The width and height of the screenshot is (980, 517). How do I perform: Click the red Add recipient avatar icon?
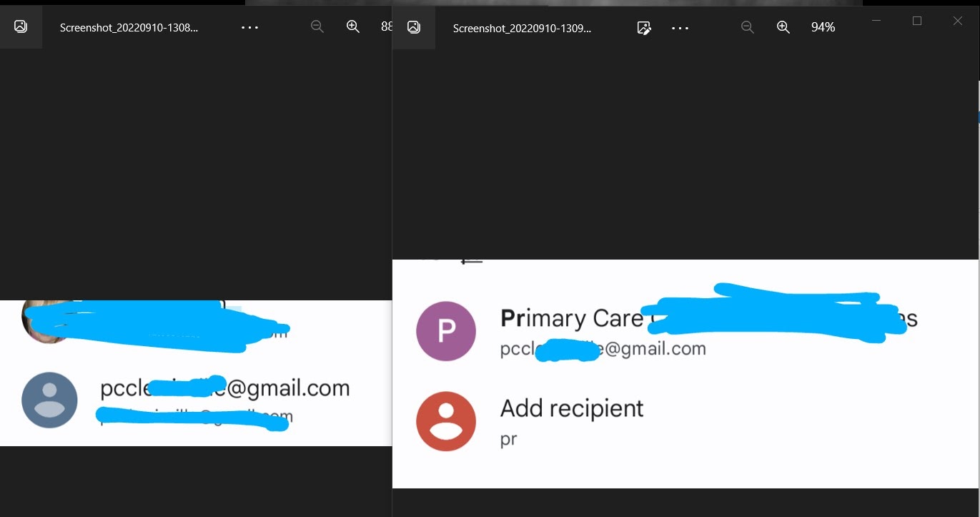pyautogui.click(x=446, y=421)
